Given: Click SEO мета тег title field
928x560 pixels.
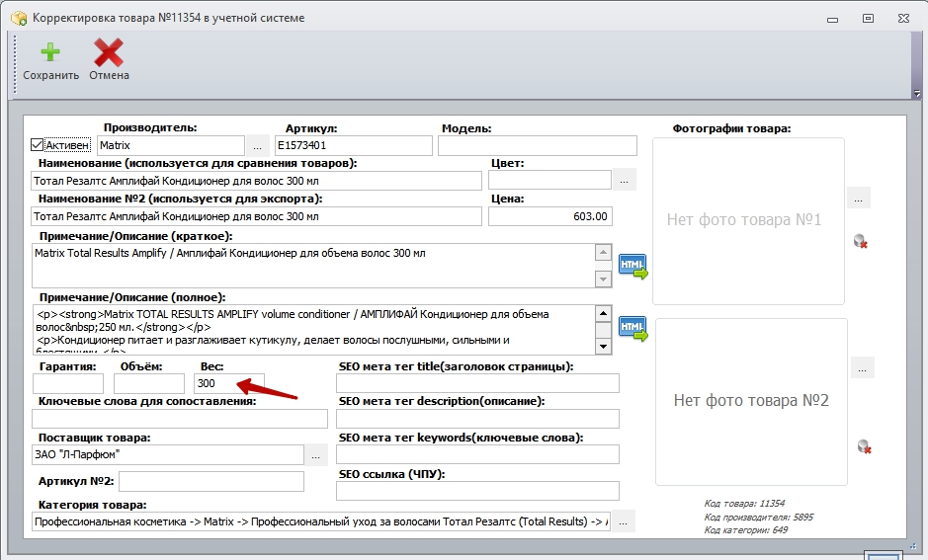Looking at the screenshot, I should coord(477,383).
